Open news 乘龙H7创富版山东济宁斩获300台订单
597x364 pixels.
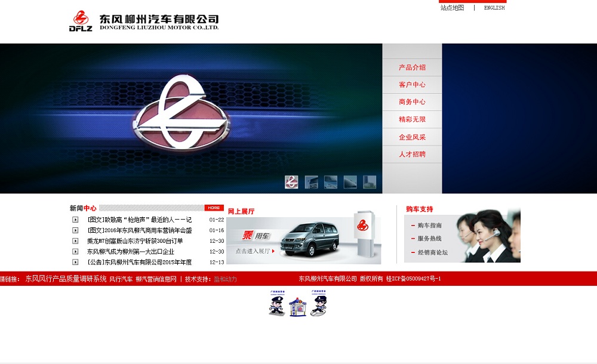(135, 241)
